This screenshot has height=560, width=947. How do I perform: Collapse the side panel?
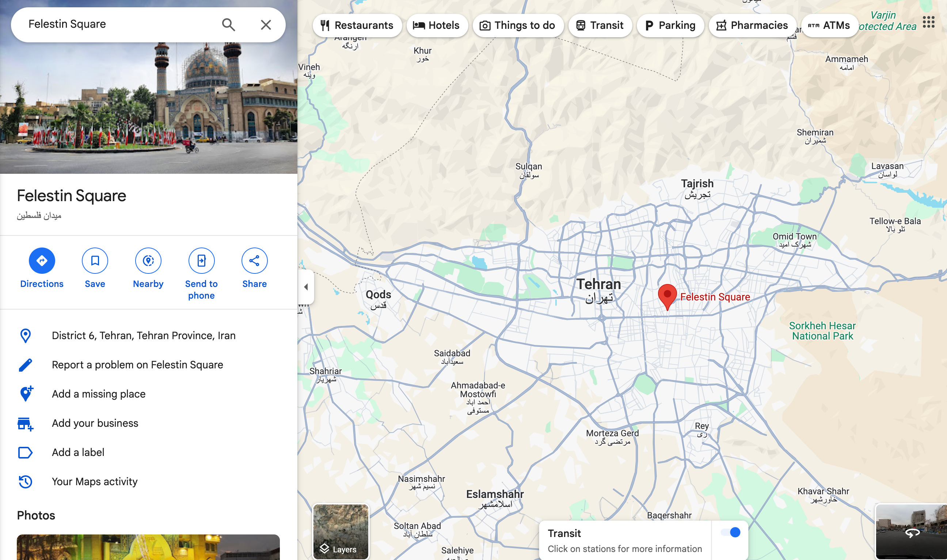click(x=306, y=287)
